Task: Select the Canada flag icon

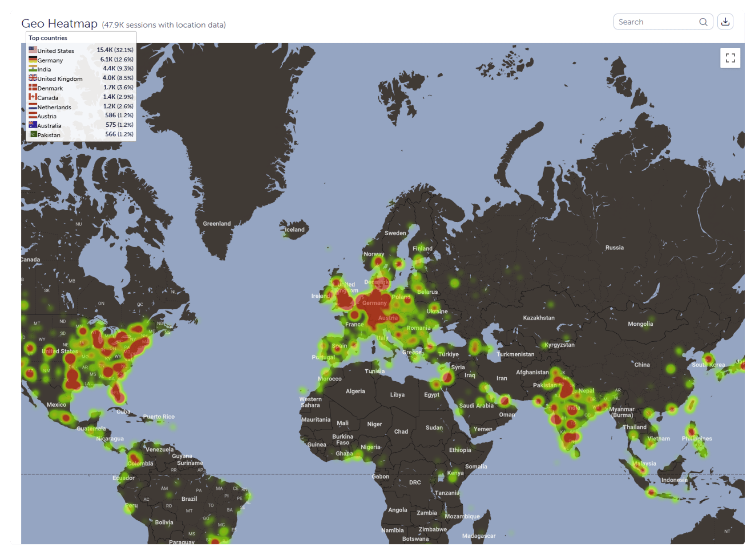Action: (32, 96)
